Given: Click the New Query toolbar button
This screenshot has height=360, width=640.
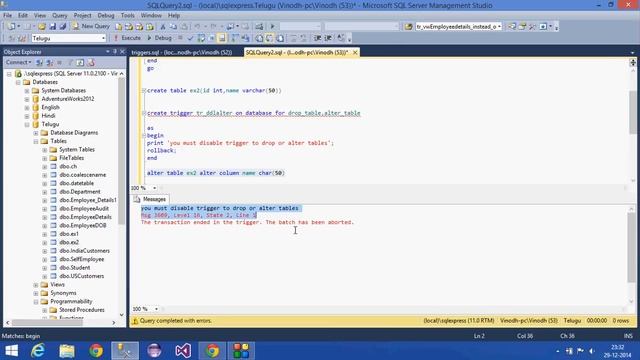Looking at the screenshot, I should point(91,26).
